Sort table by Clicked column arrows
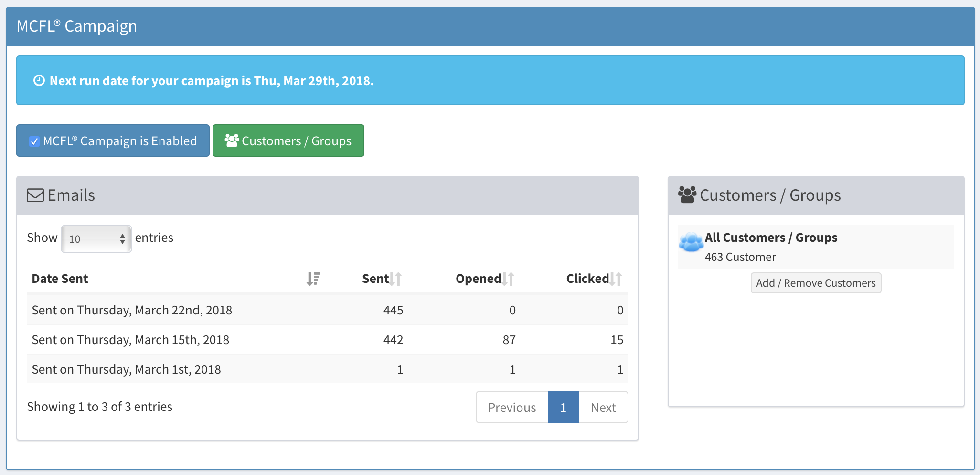Viewport: 980px width, 475px height. tap(616, 279)
